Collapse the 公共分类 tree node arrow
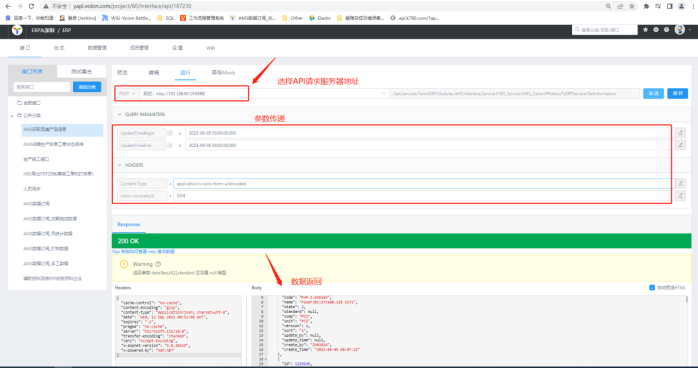Viewport: 698px width, 369px height. pyautogui.click(x=12, y=116)
